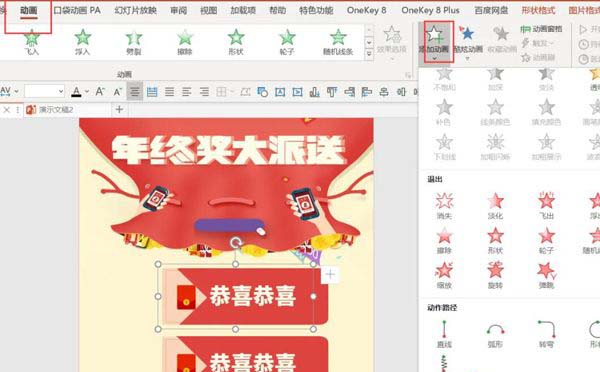Viewport: 600px width, 372px height.
Task: Apply the 劈裂 (Split) entrance animation
Action: 134,42
